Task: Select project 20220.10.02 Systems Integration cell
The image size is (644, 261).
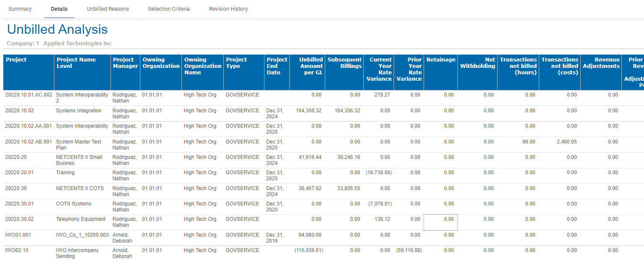Action: click(79, 111)
